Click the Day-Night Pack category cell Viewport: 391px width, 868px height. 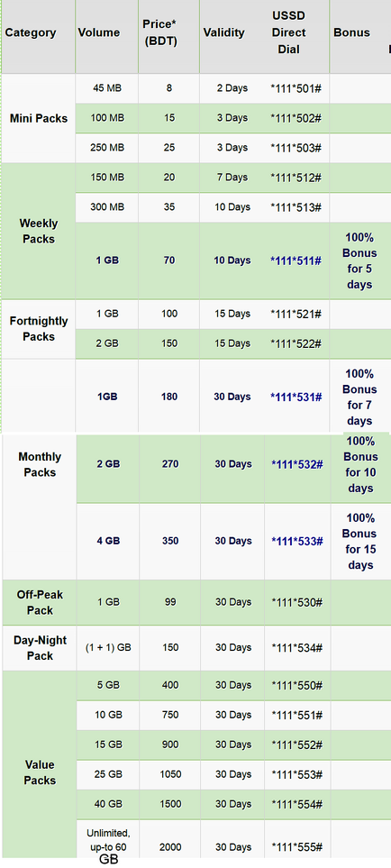click(x=40, y=648)
